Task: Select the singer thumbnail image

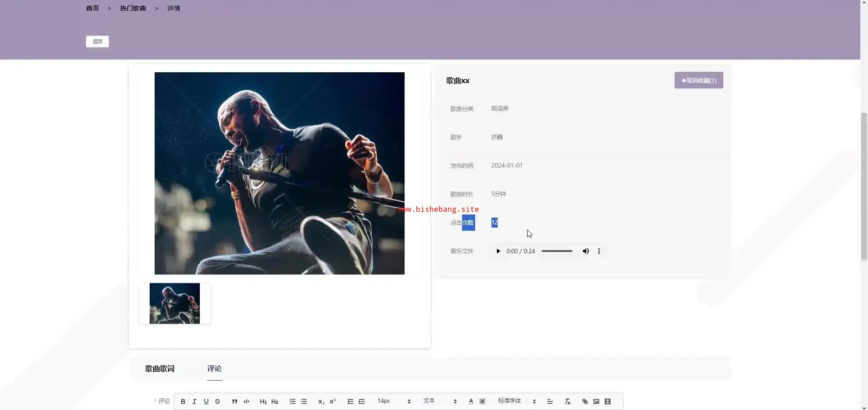Action: pyautogui.click(x=175, y=303)
